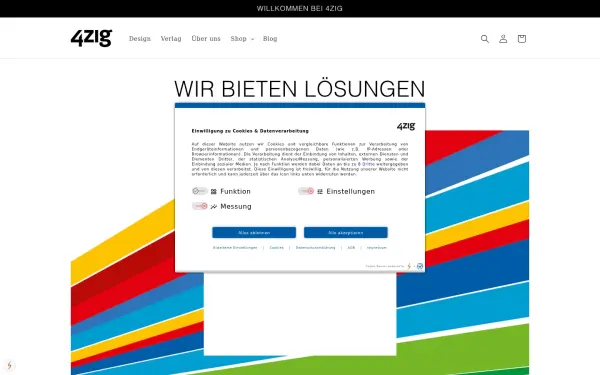Viewport: 600px width, 375px height.
Task: Click the lightning bolt icon in cookie dialog footer
Action: 409,266
